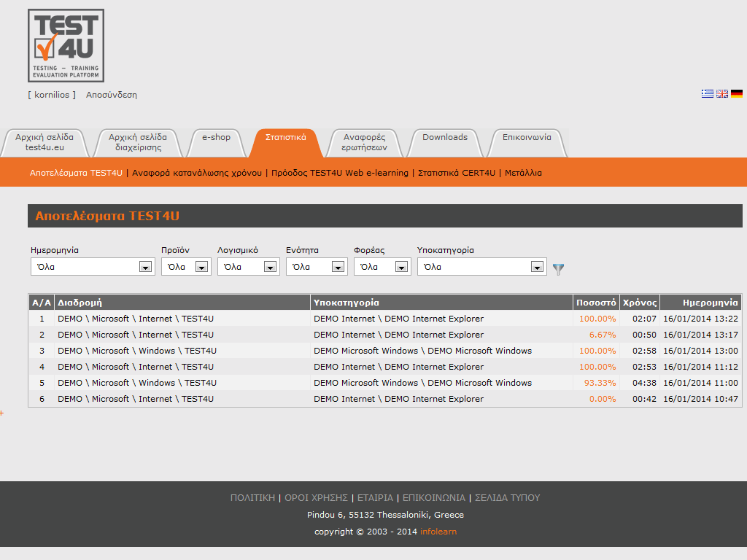Open Πρόοδος TEST4U Web e-learning

click(x=340, y=173)
